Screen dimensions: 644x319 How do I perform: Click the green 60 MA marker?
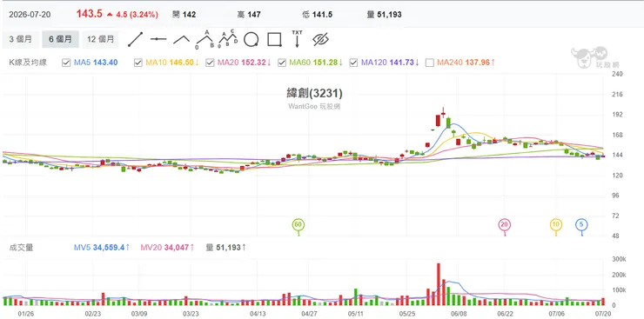[299, 225]
